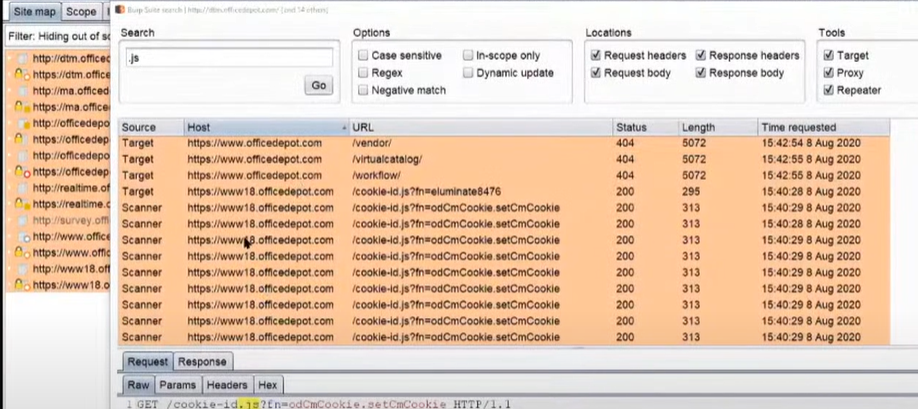The image size is (918, 409).
Task: Click page icon beside http://realtime site map entry
Action: coord(23,188)
